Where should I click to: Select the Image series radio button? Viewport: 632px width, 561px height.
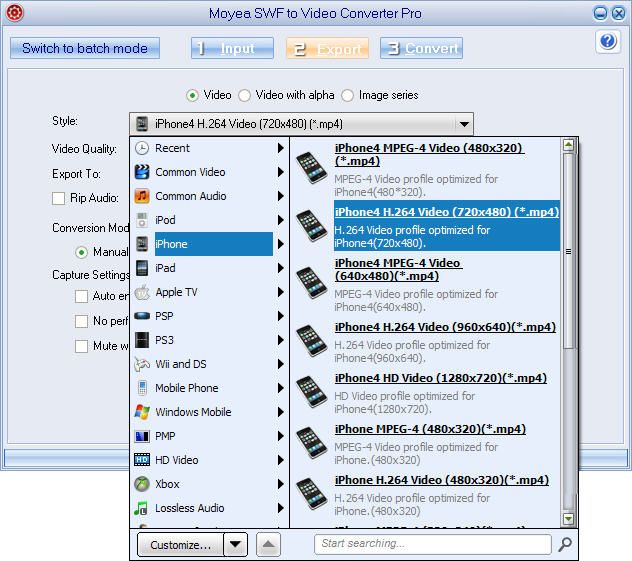[347, 96]
